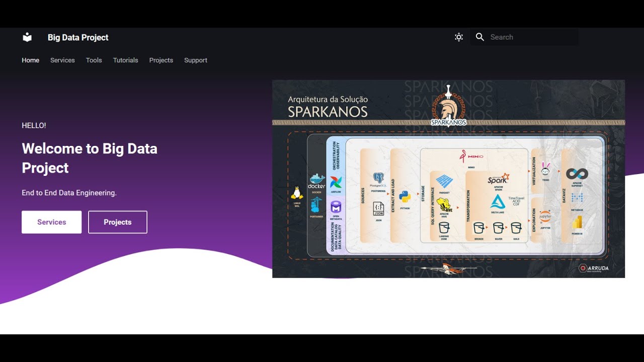
Task: Open the Tutorials navigation tab
Action: [125, 60]
